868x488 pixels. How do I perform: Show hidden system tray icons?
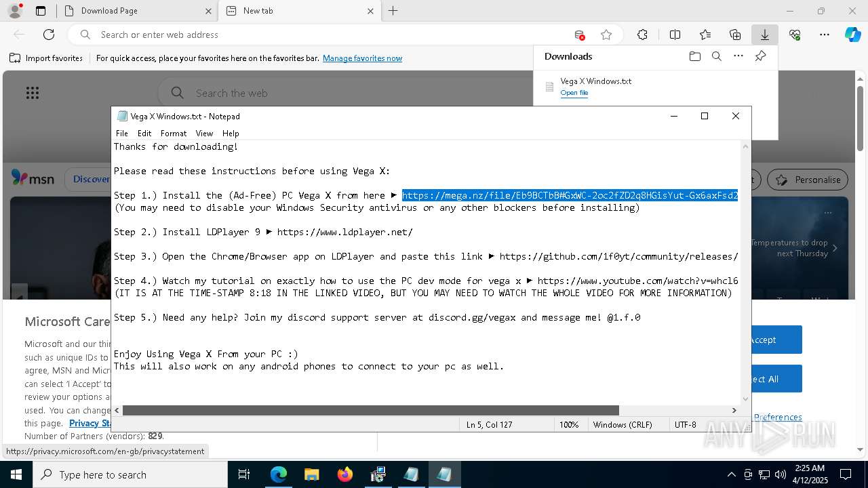tap(731, 474)
